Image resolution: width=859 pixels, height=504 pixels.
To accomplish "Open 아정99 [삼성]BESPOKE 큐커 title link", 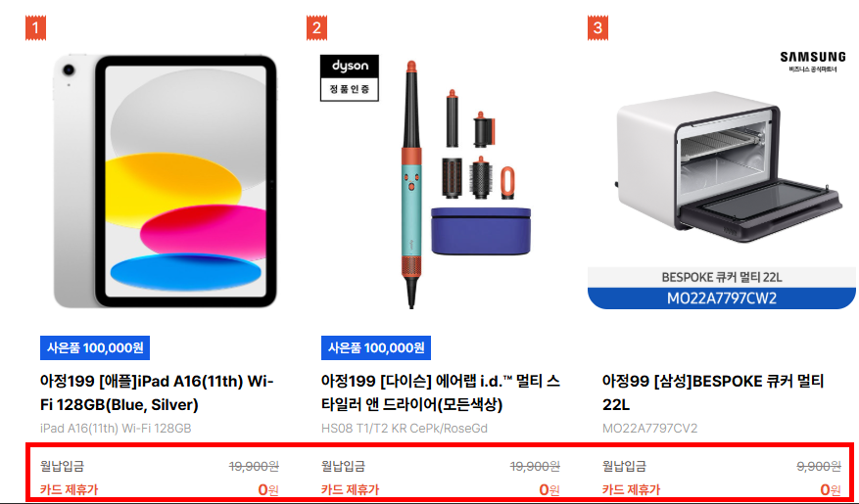I will coord(713,392).
